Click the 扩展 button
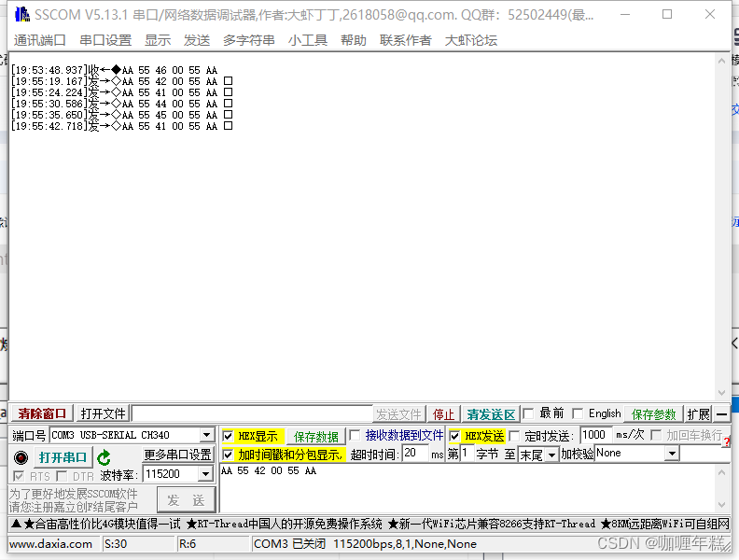739x560 pixels. click(698, 414)
